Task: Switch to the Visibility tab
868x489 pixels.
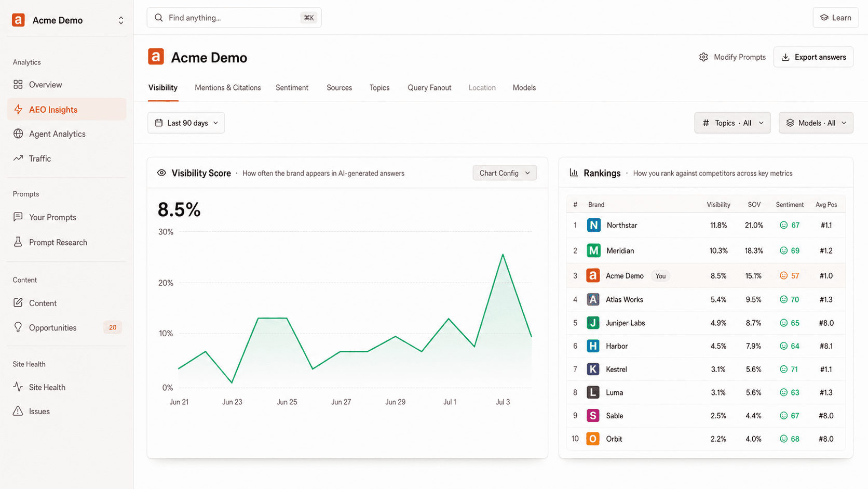Action: [163, 88]
